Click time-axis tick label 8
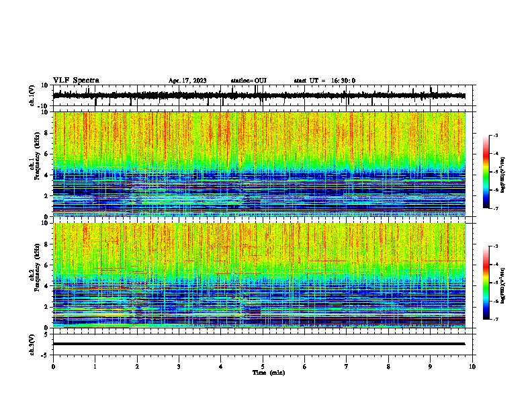 pyautogui.click(x=388, y=367)
